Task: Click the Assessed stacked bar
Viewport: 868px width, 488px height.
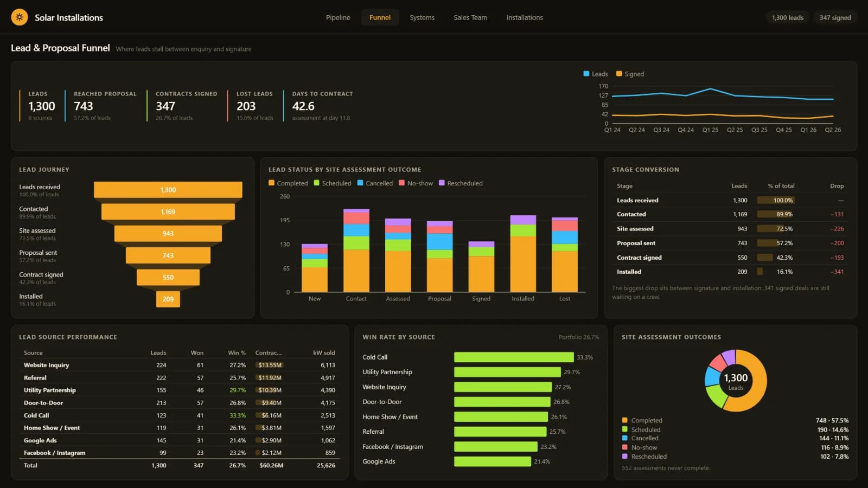Action: click(398, 255)
